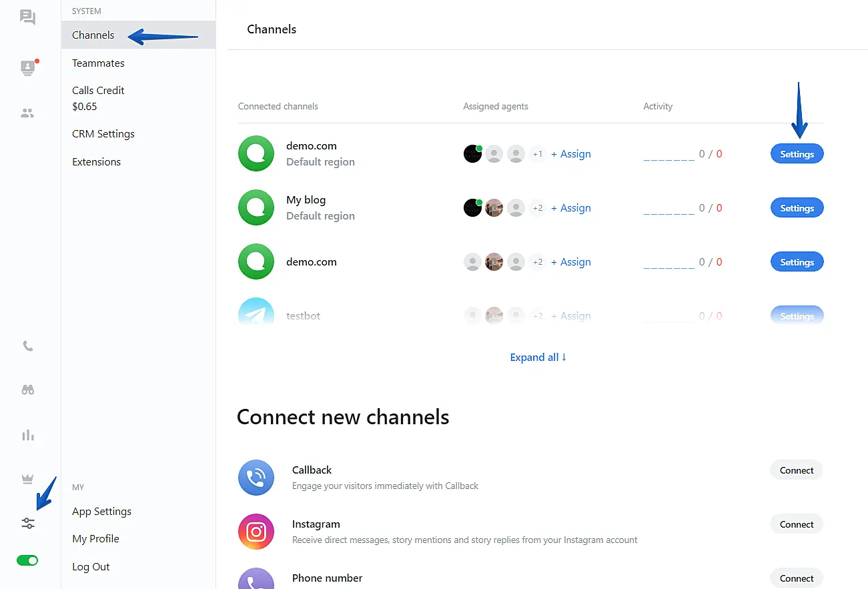Toggle the green online status switch
Viewport: 868px width, 589px height.
click(27, 560)
